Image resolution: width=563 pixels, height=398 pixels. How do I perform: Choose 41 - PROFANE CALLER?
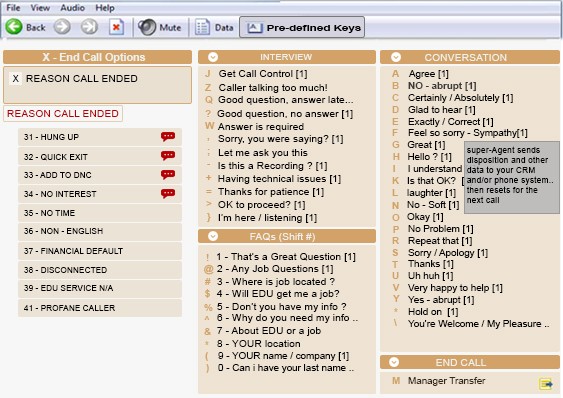[100, 308]
